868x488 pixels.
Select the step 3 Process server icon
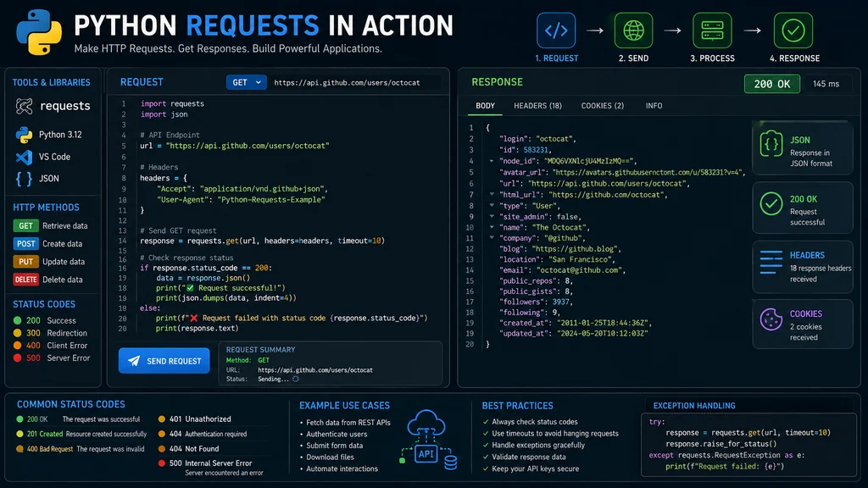click(x=712, y=30)
